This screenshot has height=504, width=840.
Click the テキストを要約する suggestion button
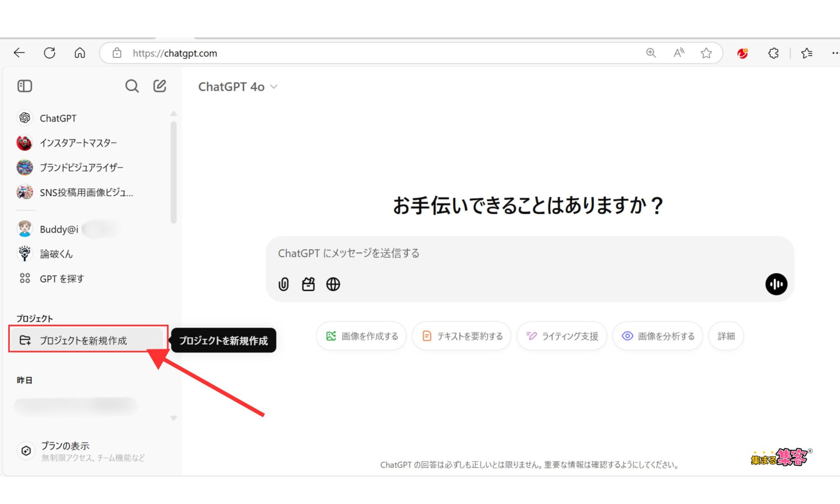462,336
